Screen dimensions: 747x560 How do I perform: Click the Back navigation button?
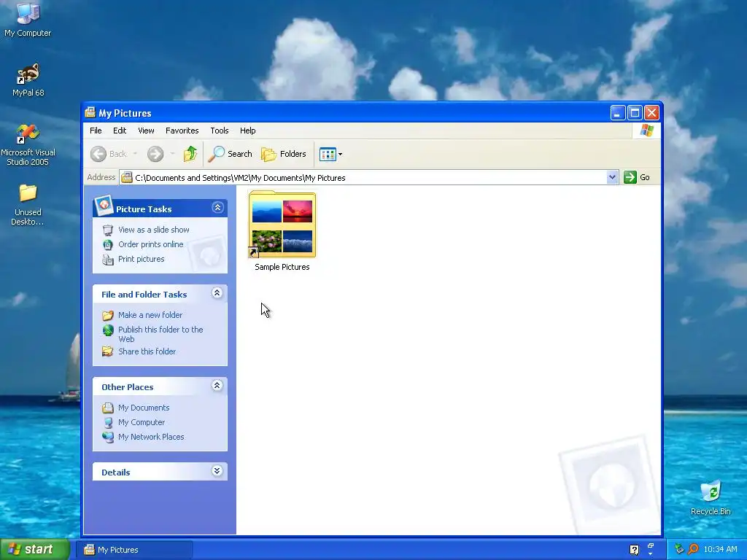(109, 154)
